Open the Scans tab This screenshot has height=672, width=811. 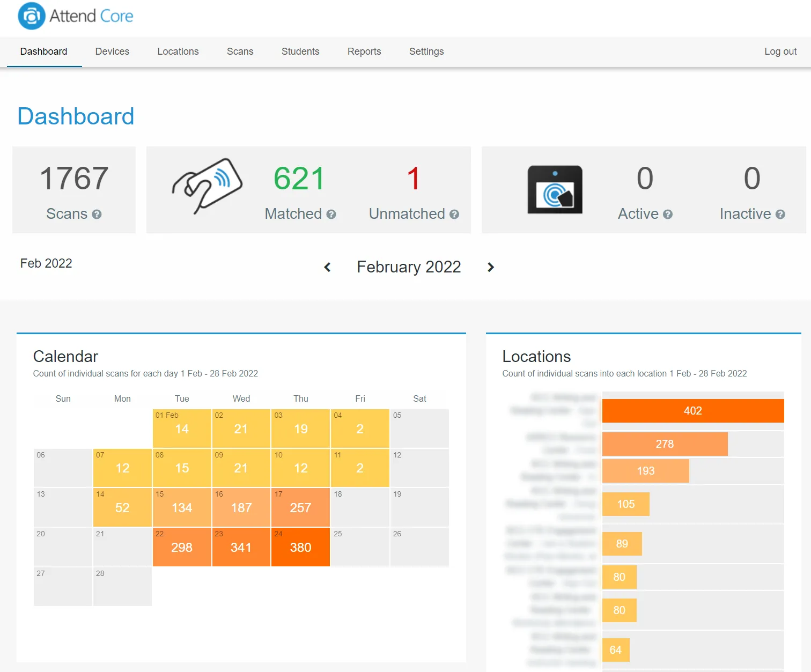(x=240, y=51)
